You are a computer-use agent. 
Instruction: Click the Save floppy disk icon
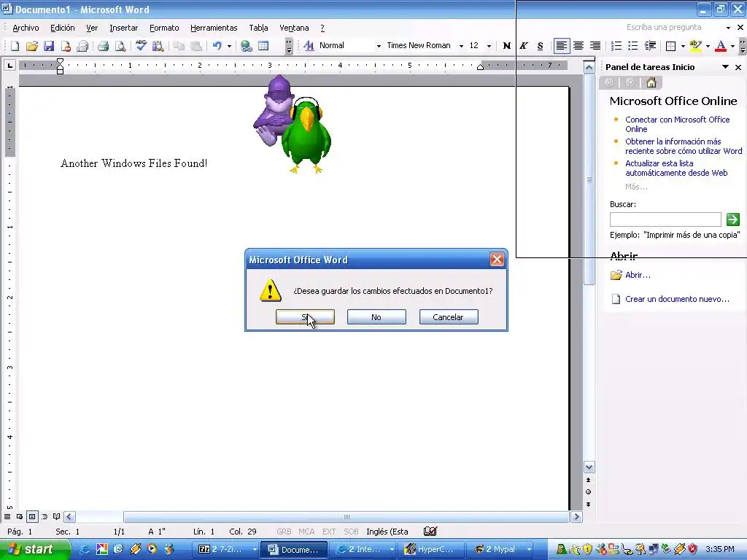49,46
